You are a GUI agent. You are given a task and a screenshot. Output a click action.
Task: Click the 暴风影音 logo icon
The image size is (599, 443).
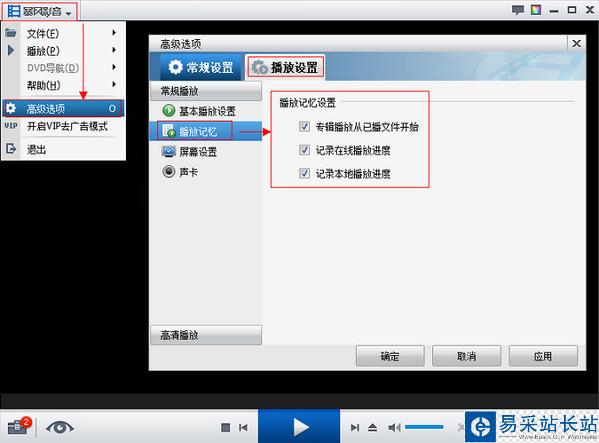[x=13, y=11]
